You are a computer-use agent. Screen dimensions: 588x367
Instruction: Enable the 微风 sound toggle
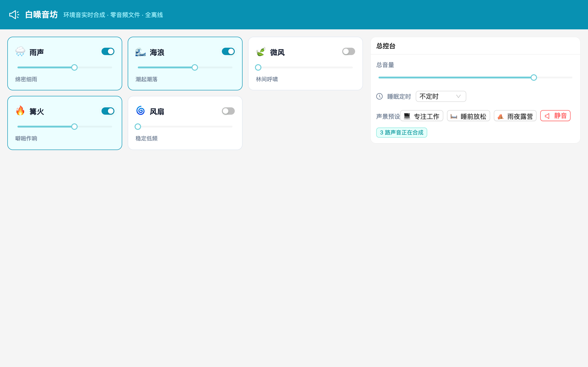tap(348, 51)
